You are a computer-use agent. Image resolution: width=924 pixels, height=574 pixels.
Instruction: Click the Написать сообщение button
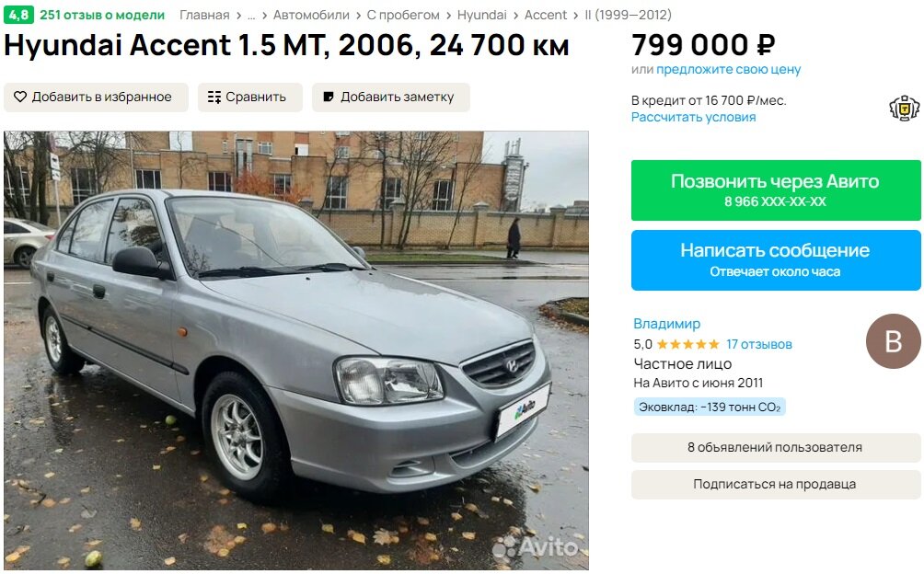776,260
